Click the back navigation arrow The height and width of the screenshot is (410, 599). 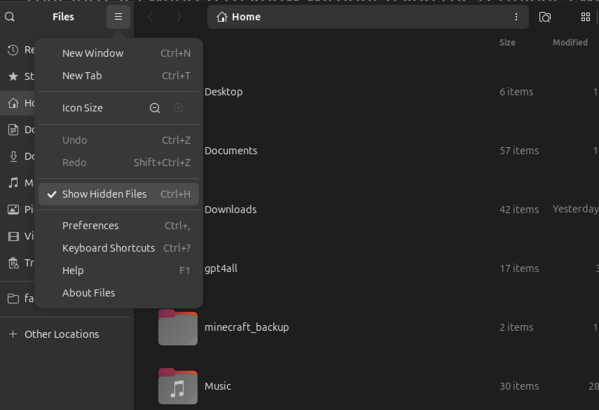pos(151,17)
